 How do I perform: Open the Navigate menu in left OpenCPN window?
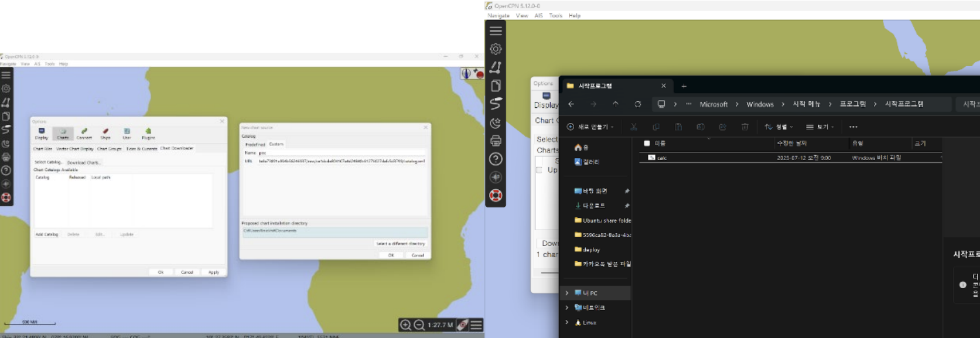point(8,64)
